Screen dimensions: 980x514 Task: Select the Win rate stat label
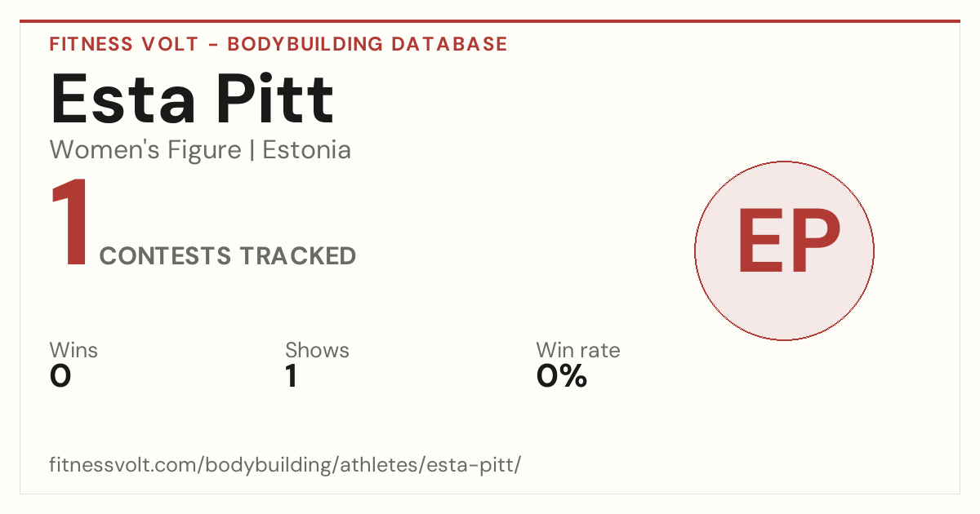click(x=578, y=351)
